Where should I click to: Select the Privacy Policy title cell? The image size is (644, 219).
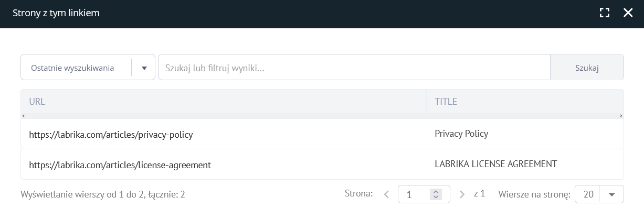click(x=461, y=134)
